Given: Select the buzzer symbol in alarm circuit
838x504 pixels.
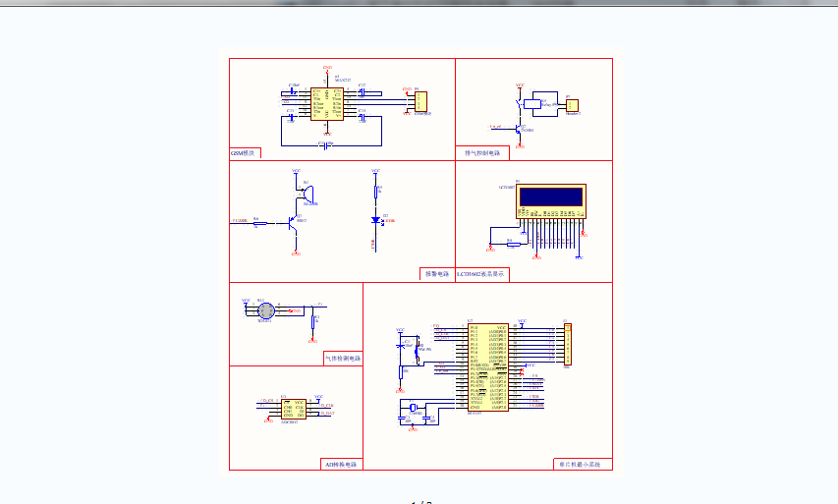Looking at the screenshot, I should (308, 194).
